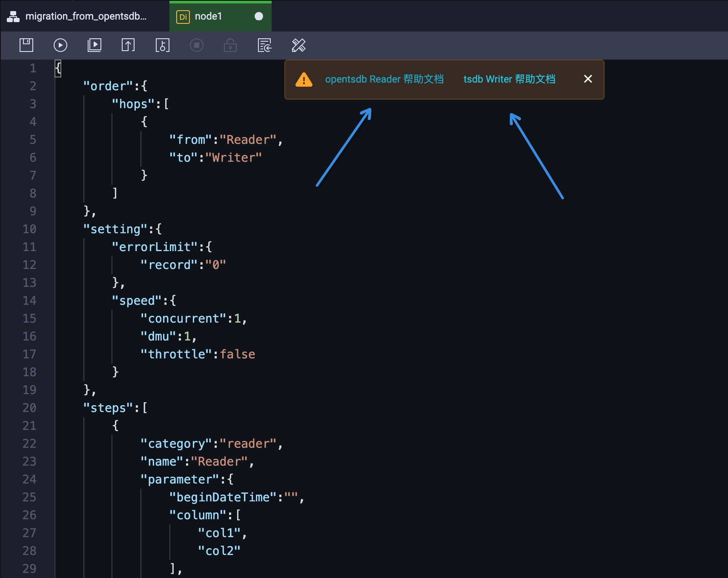Click the Save icon in toolbar
Screen dimensions: 728x578
click(x=26, y=45)
